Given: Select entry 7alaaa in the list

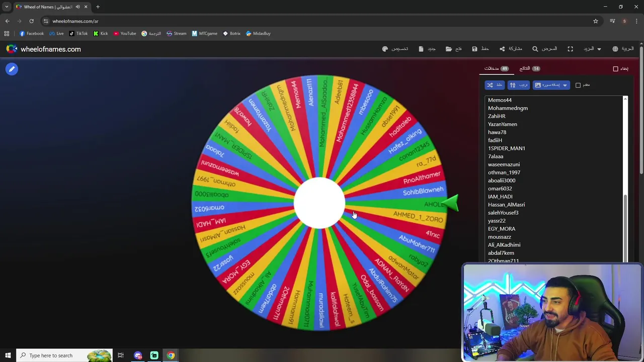Looking at the screenshot, I should 496,156.
